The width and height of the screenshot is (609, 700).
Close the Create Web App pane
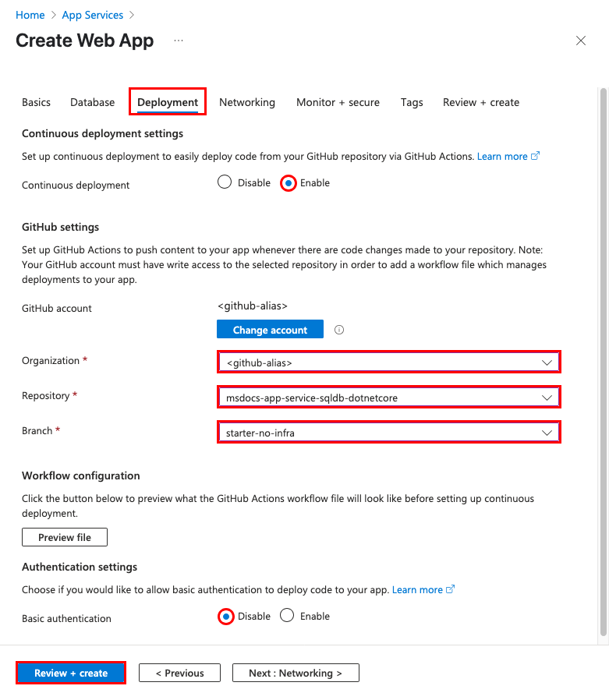pyautogui.click(x=580, y=41)
